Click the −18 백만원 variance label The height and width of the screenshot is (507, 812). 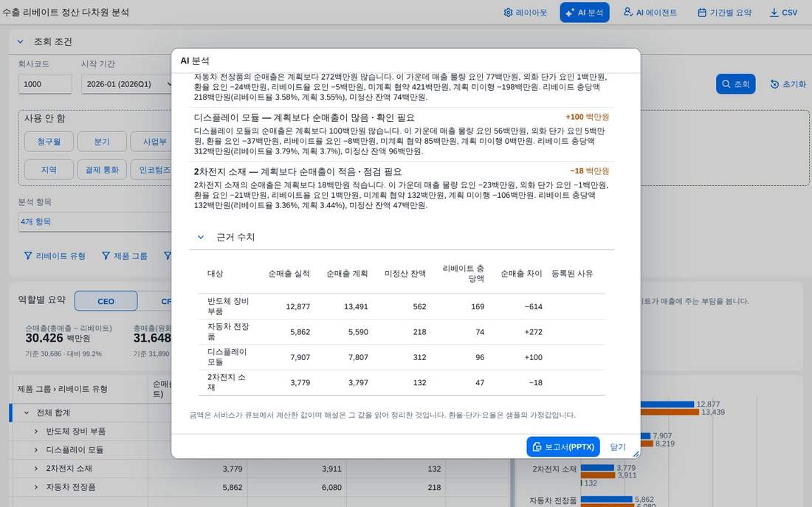589,171
